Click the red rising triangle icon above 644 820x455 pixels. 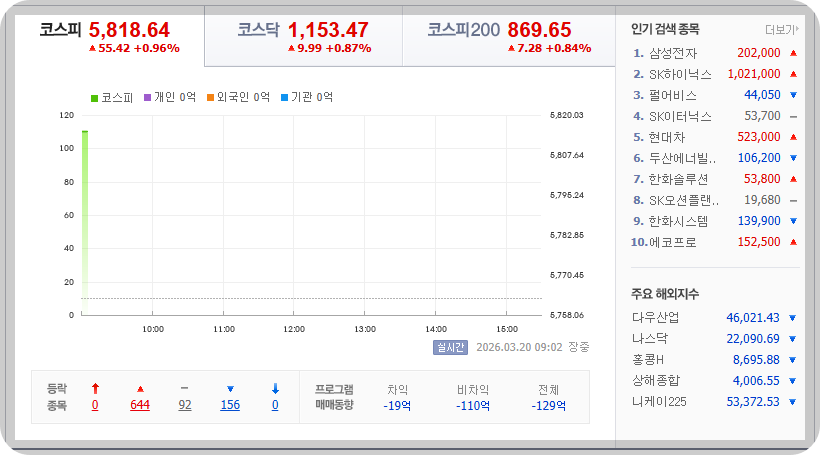(x=140, y=389)
